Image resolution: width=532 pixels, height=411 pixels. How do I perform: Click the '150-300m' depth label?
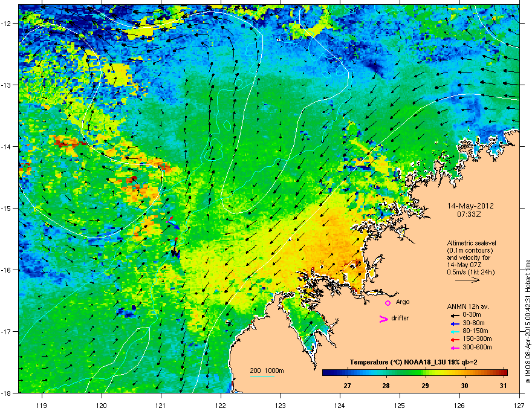pyautogui.click(x=477, y=338)
